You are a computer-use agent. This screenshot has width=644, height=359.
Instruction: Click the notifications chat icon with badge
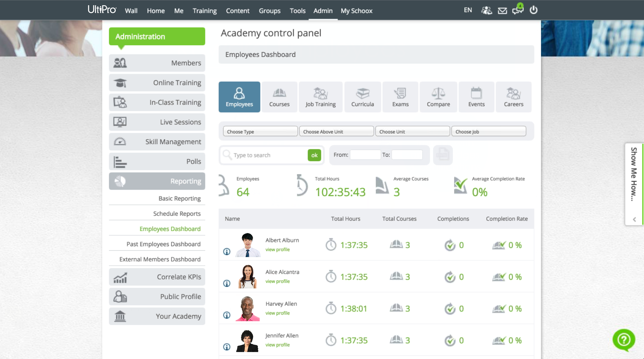click(x=517, y=11)
